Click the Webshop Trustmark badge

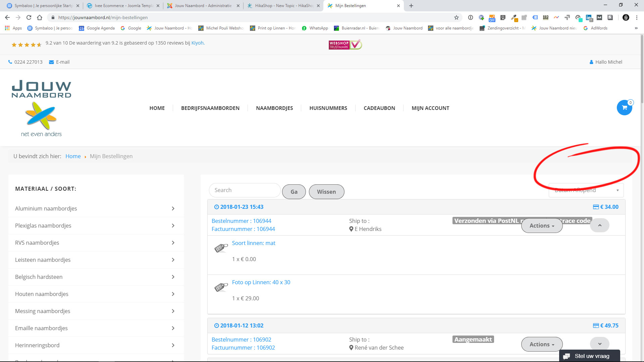click(345, 45)
